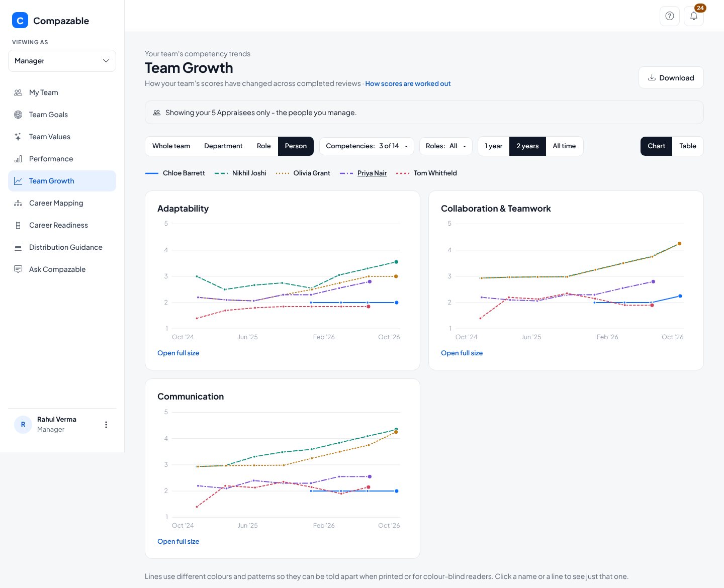
Task: Click the Team Values sparkle icon
Action: (18, 137)
